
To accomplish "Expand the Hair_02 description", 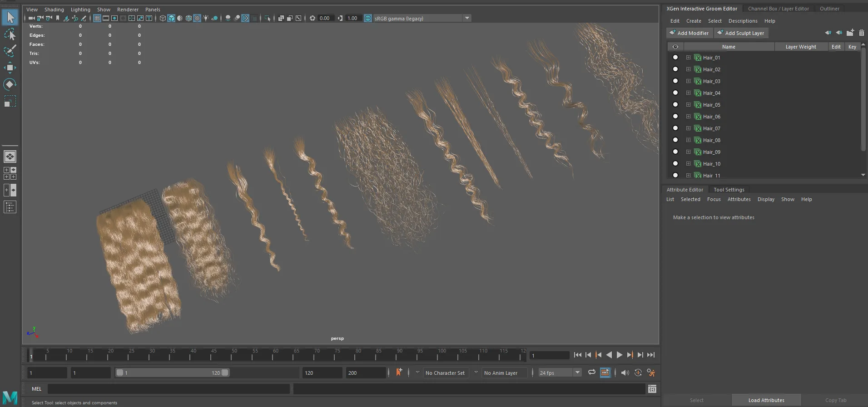I will 688,69.
